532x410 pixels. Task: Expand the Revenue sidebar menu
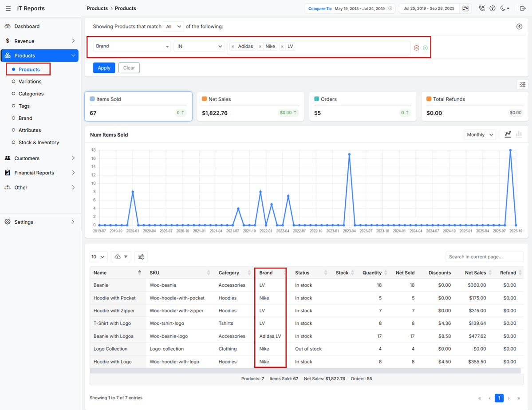point(40,41)
